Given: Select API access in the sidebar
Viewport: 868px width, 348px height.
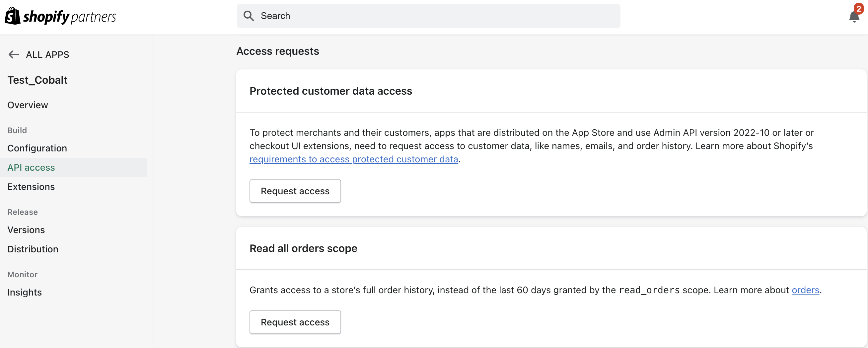Looking at the screenshot, I should pos(31,167).
